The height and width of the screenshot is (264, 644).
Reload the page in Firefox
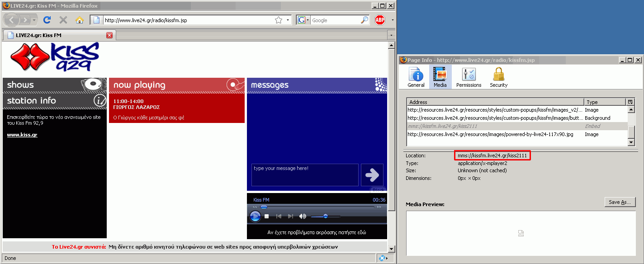pos(47,20)
